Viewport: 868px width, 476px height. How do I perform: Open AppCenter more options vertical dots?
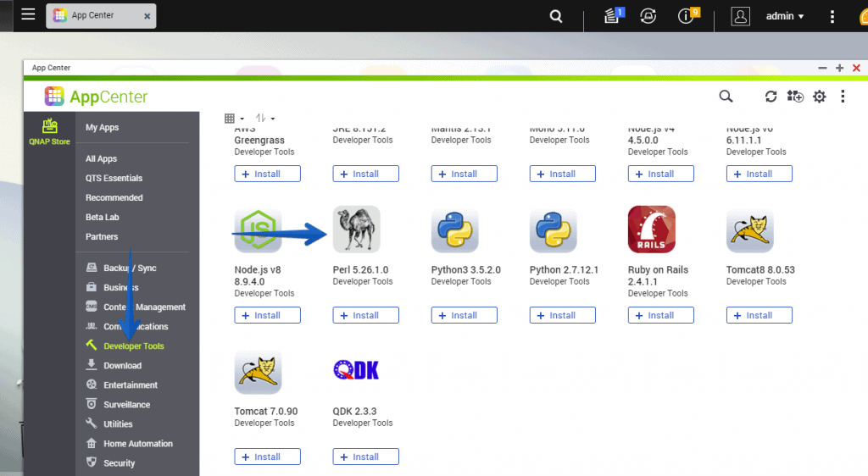point(843,97)
